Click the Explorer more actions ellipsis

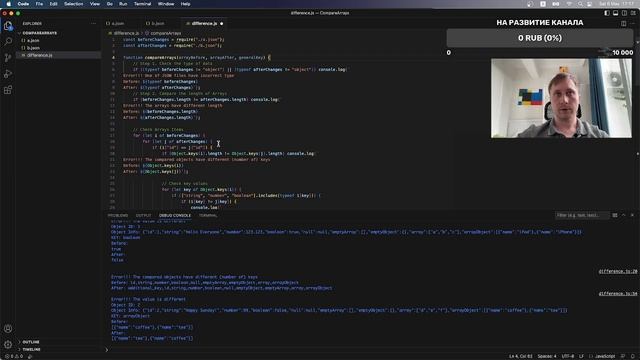93,24
